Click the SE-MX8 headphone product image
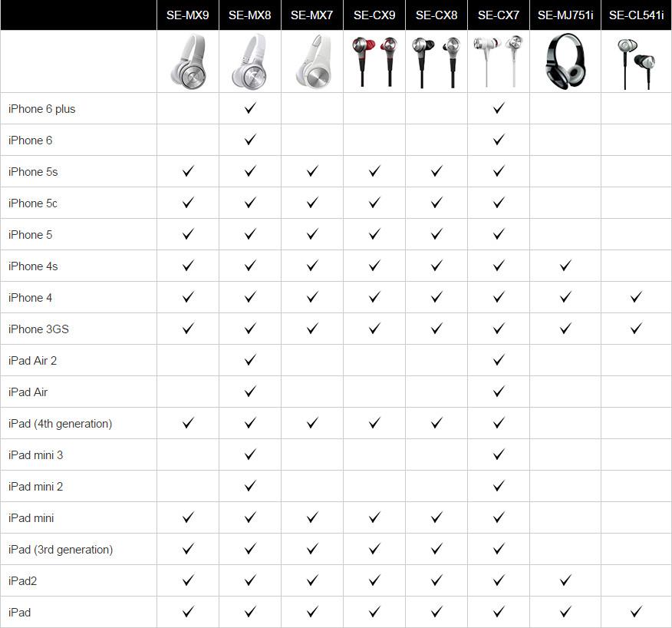672x628 pixels. [x=250, y=61]
